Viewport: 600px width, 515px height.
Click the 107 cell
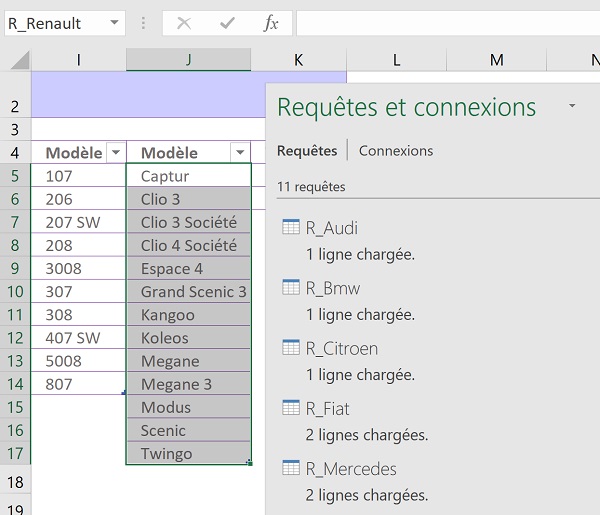click(78, 176)
